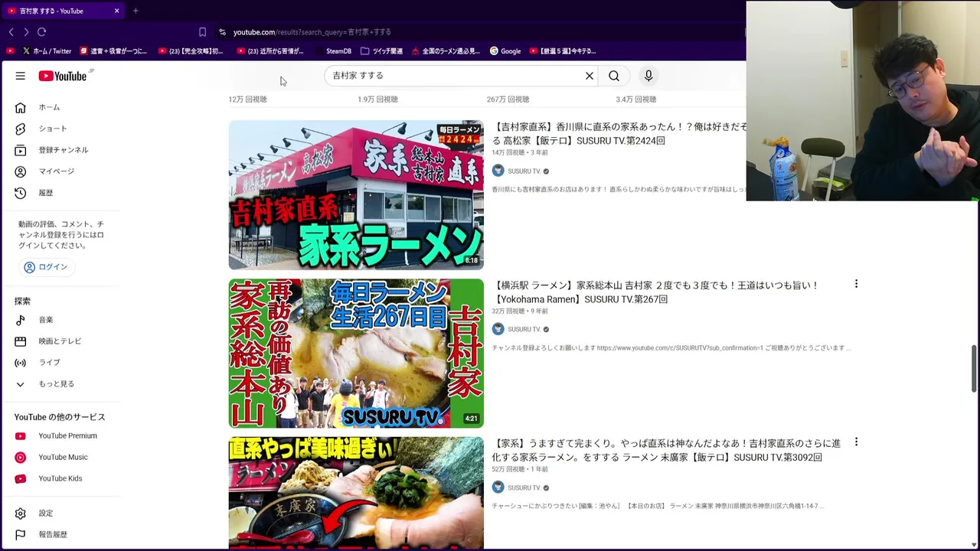
Task: Open a new browser tab with plus
Action: point(136,11)
